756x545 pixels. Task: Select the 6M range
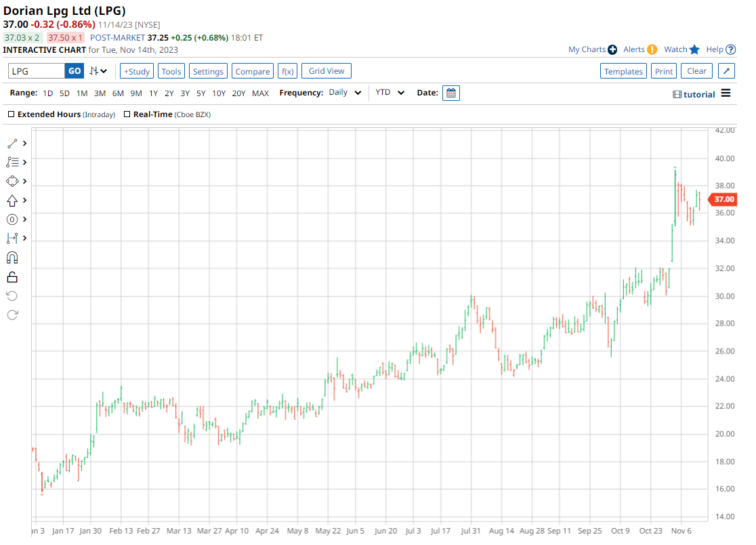click(x=118, y=93)
